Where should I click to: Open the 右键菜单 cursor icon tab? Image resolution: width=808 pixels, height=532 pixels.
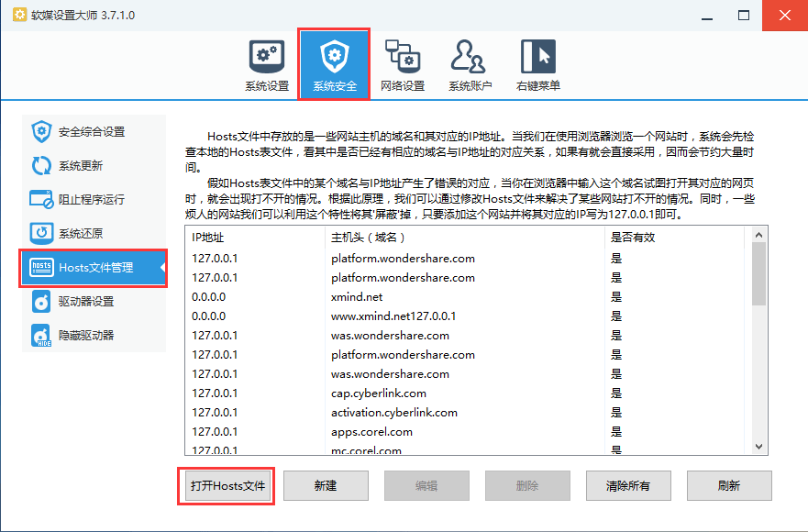pyautogui.click(x=538, y=65)
